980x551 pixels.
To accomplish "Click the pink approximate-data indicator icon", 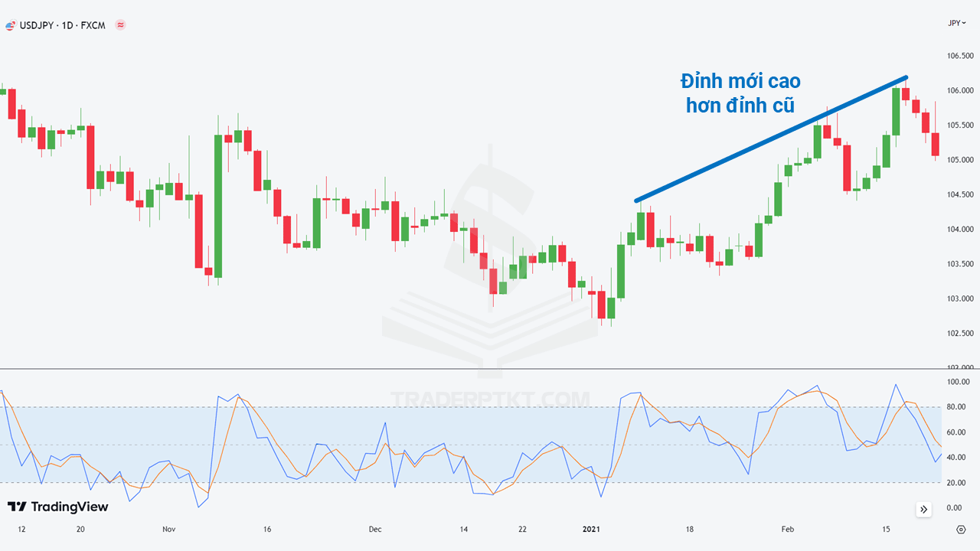I will click(120, 24).
